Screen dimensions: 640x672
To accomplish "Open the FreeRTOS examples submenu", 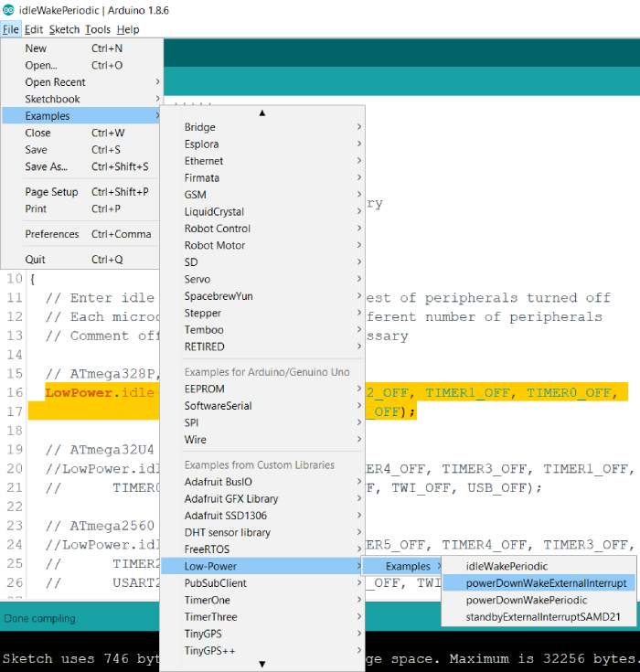I will [262, 549].
